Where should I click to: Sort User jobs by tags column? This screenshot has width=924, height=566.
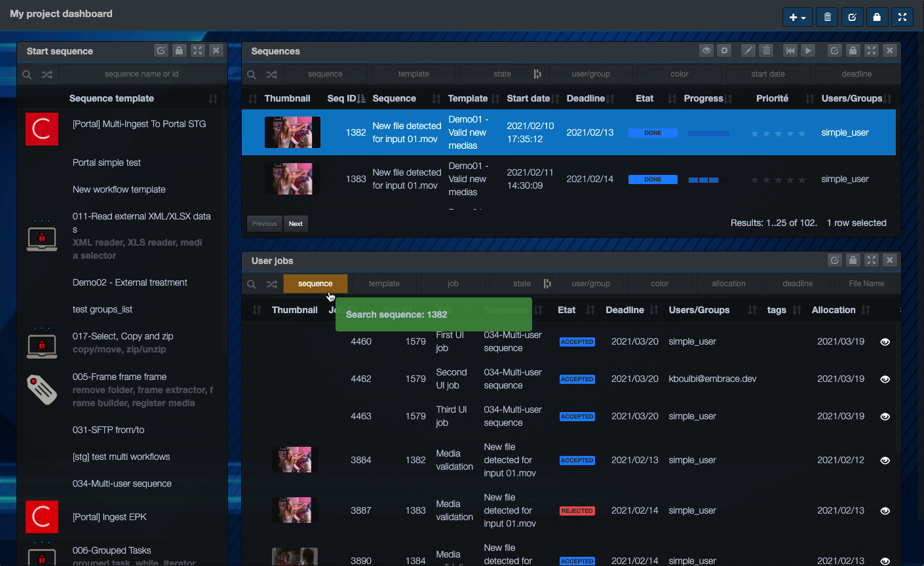pyautogui.click(x=797, y=311)
